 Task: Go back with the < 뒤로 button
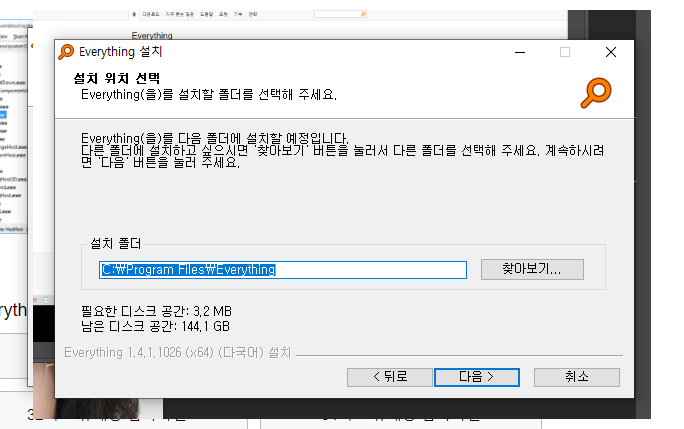[390, 377]
